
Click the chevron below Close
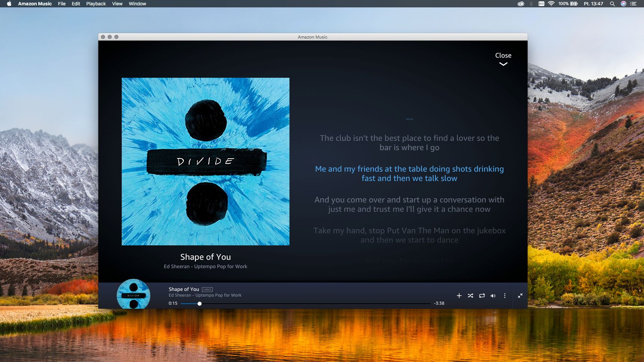503,64
